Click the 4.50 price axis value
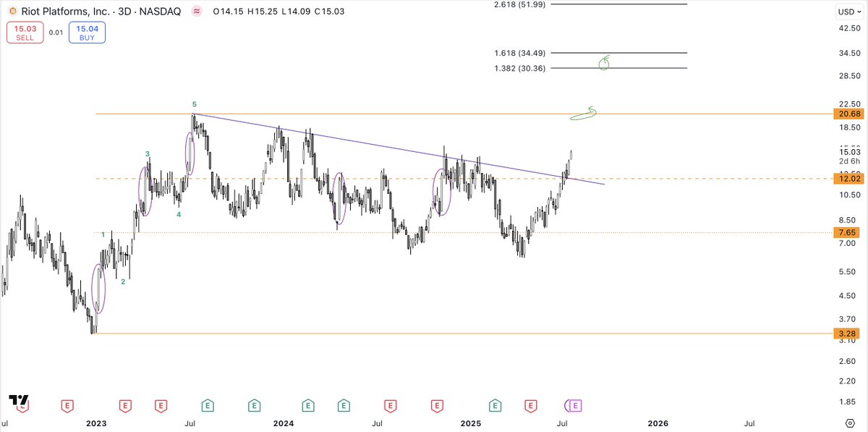 847,295
